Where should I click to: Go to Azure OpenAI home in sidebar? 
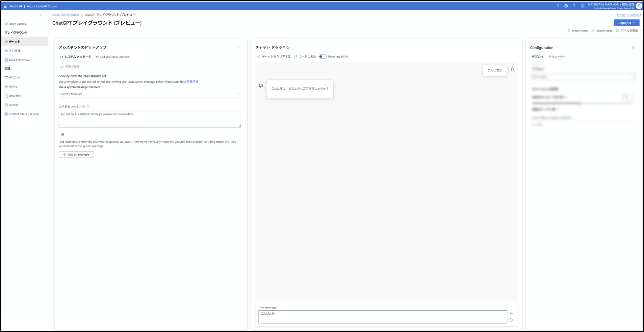click(16, 24)
